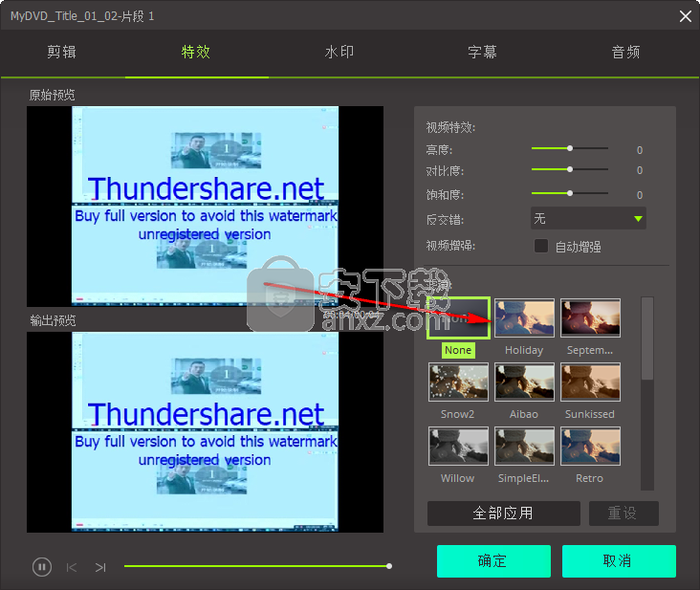The height and width of the screenshot is (590, 700).
Task: Click the 饱和度 value 0
Action: pyautogui.click(x=640, y=195)
